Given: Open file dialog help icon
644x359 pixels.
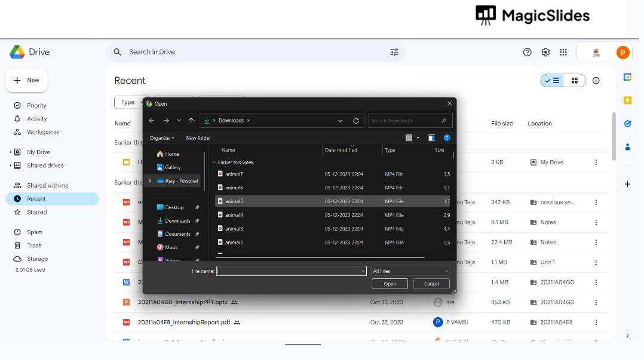Looking at the screenshot, I should (x=447, y=138).
